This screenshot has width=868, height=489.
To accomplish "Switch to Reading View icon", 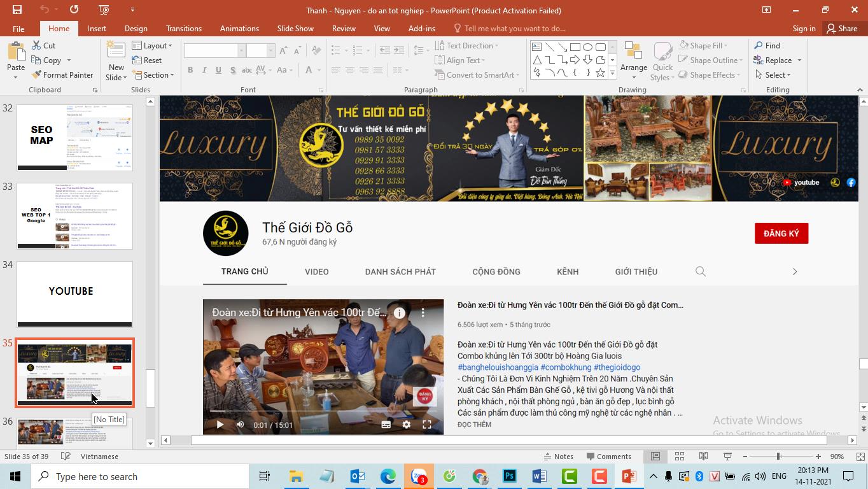I will tap(703, 456).
